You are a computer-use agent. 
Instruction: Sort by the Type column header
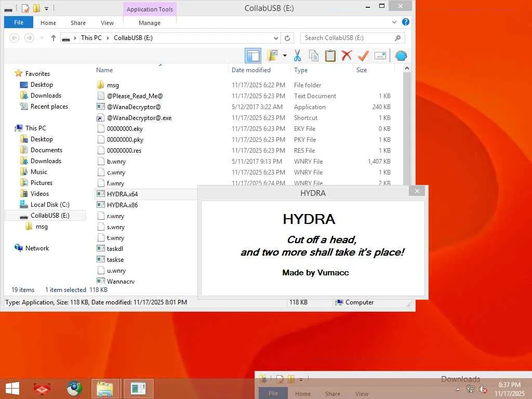tap(301, 70)
